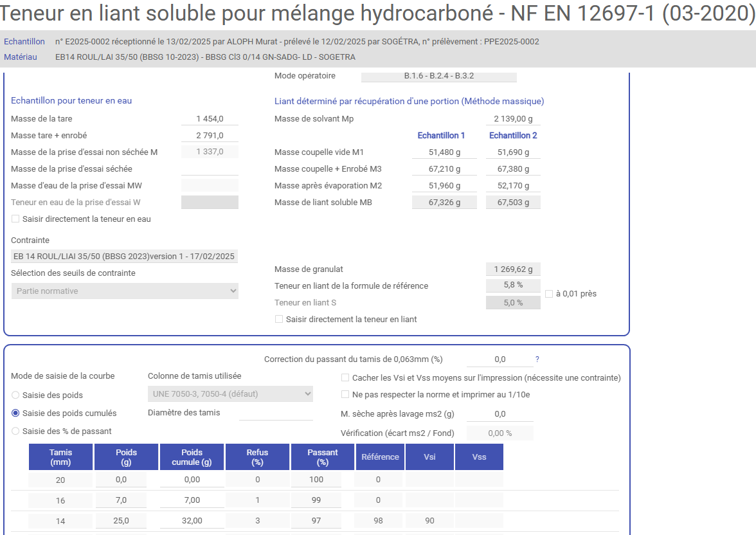Viewport: 756px width, 535px height.
Task: Click the 'Masse de la tare' field
Action: click(x=210, y=119)
